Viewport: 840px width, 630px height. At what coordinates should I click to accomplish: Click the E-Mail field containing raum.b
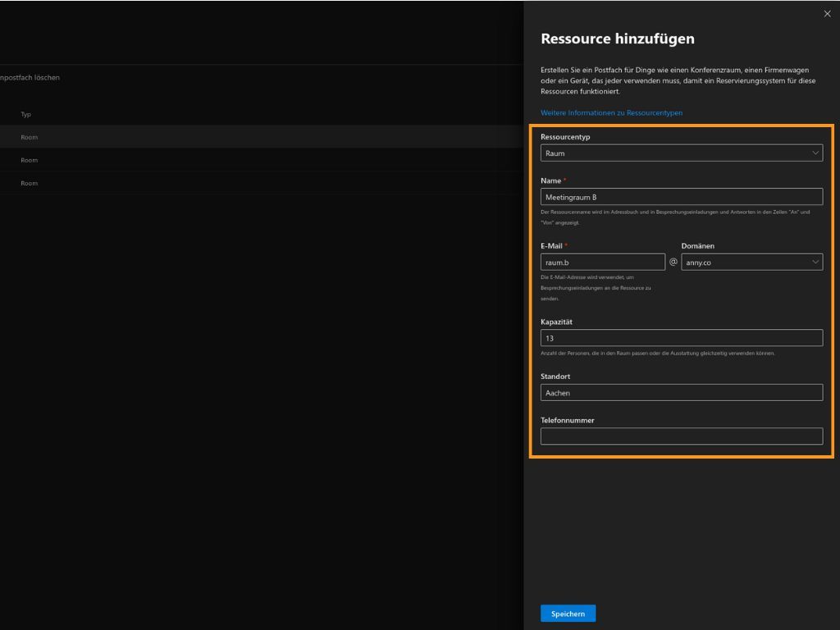click(602, 262)
